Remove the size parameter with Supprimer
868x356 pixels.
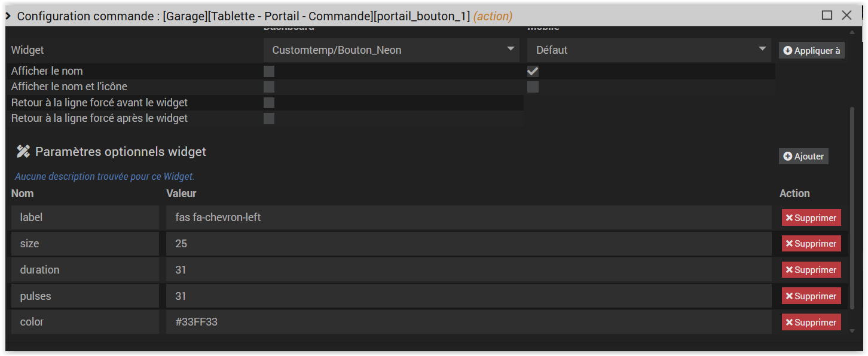(x=811, y=244)
